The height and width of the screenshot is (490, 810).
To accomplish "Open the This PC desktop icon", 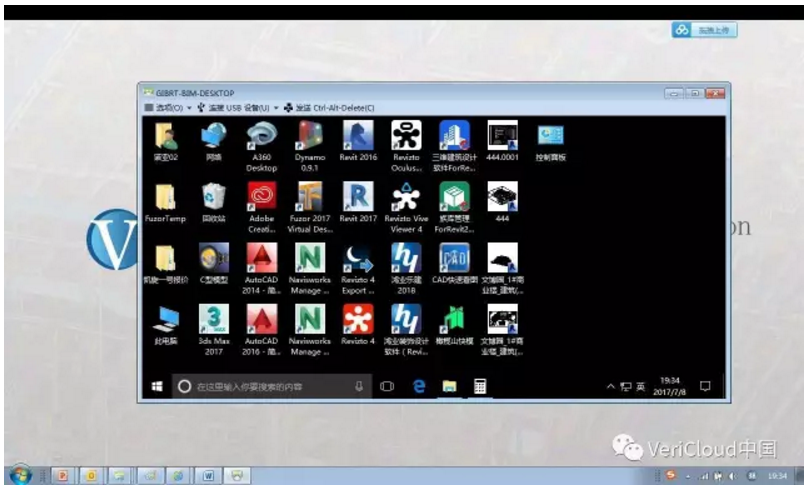I will pyautogui.click(x=165, y=325).
